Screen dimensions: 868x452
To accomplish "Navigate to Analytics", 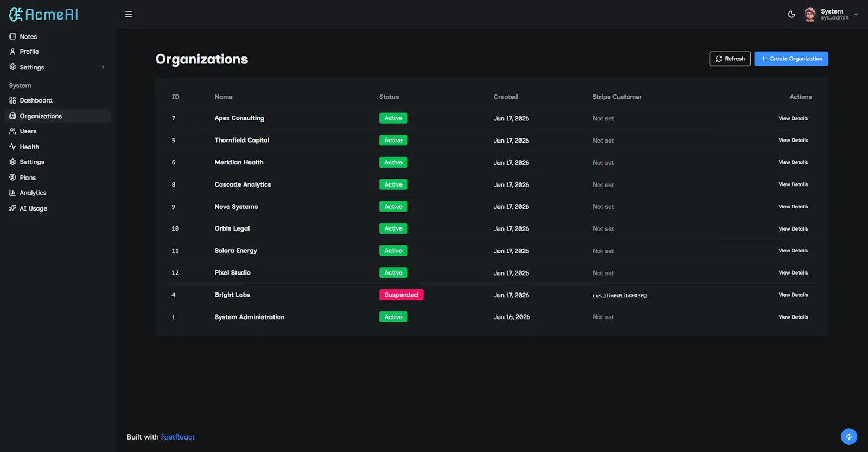I will coord(58,193).
